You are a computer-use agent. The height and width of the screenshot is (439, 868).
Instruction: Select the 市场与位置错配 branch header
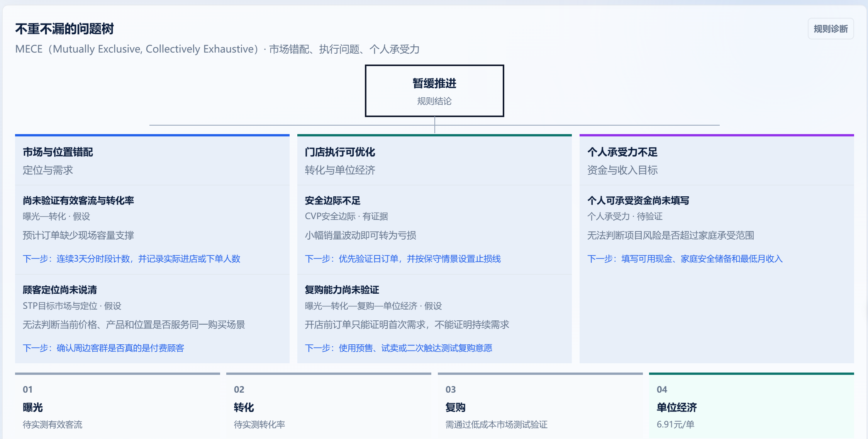pos(152,161)
